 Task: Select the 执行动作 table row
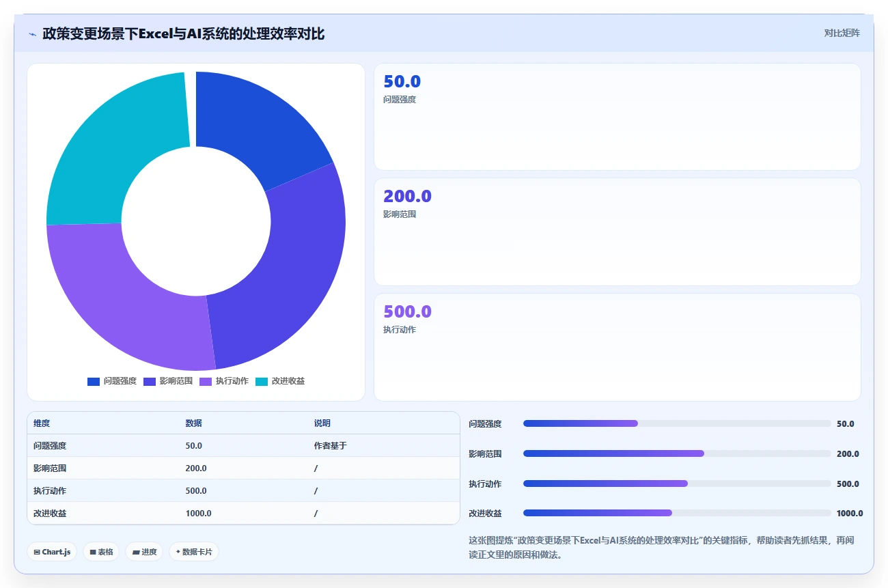click(244, 490)
